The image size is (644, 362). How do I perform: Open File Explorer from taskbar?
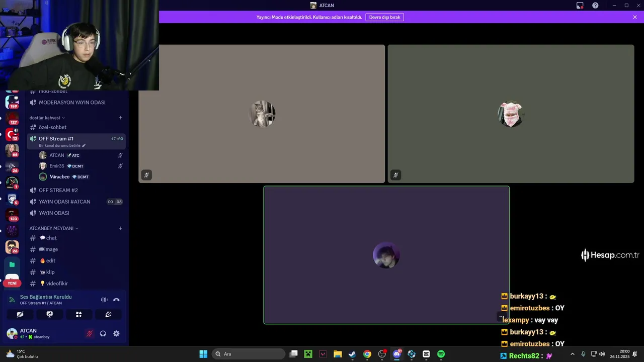point(338,354)
